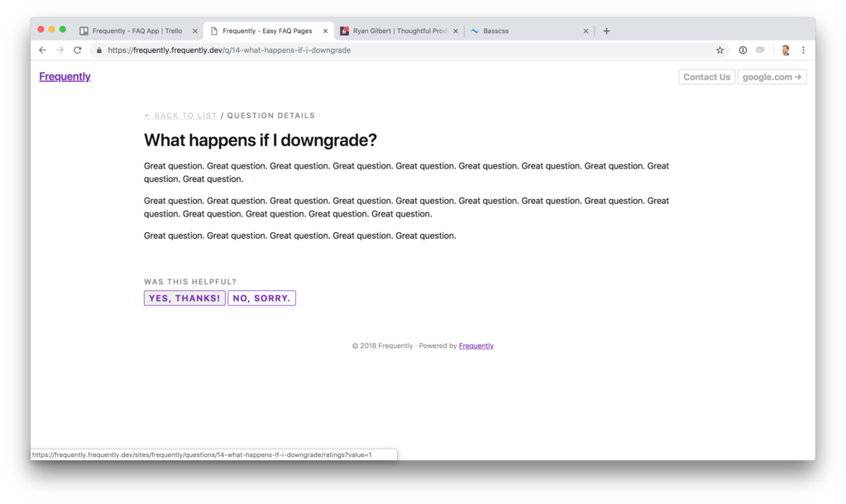
Task: Click the Question Details breadcrumb text
Action: pos(271,116)
